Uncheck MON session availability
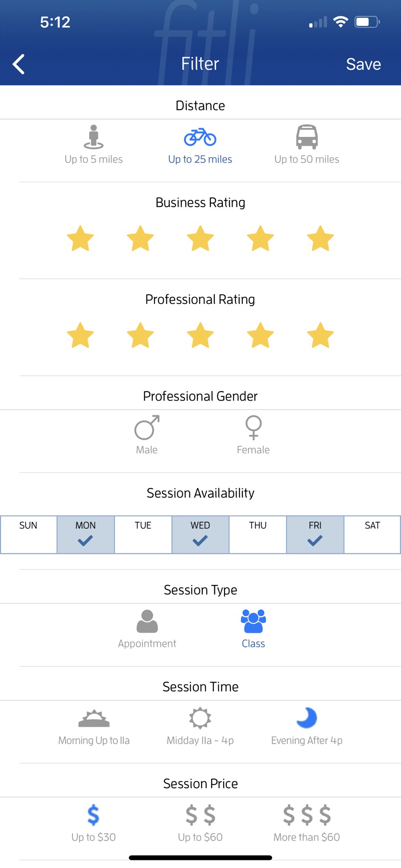The image size is (401, 868). [86, 534]
